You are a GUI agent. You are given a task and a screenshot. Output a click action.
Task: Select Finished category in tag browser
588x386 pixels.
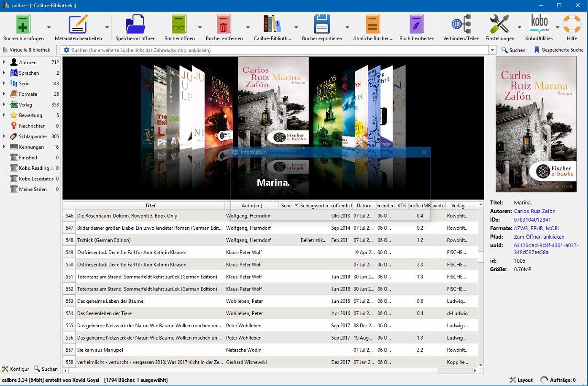pyautogui.click(x=28, y=158)
